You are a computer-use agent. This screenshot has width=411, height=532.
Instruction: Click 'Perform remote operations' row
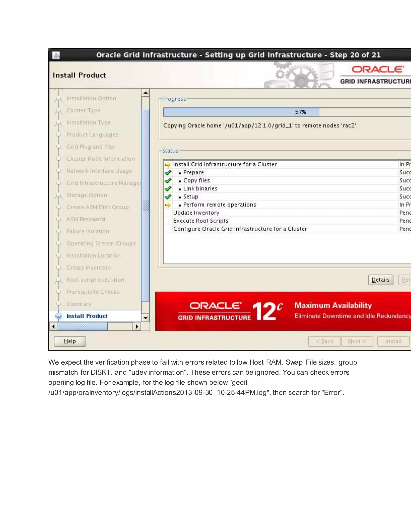[287, 205]
